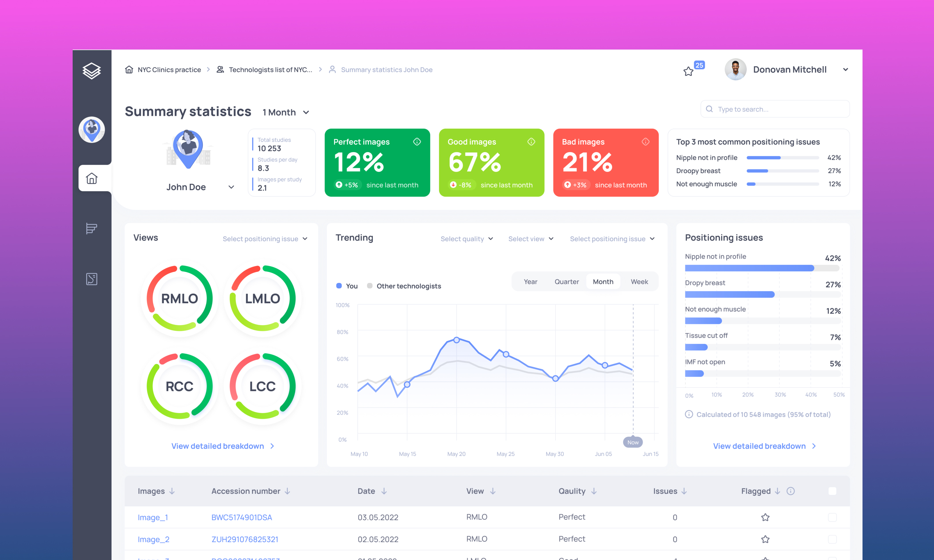Check the checkbox for Image_2 row
Screen dimensions: 934x560
[833, 539]
